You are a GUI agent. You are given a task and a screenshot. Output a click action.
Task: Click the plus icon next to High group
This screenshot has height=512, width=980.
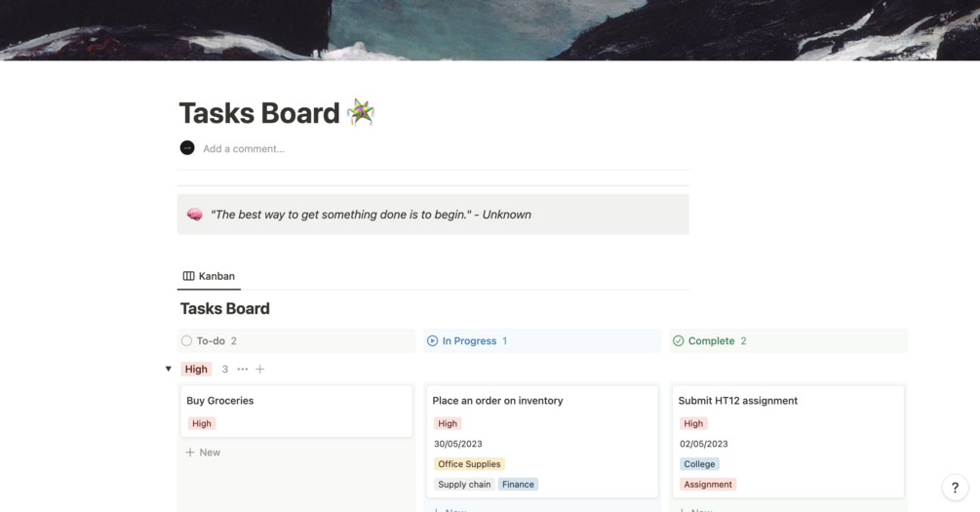(260, 370)
